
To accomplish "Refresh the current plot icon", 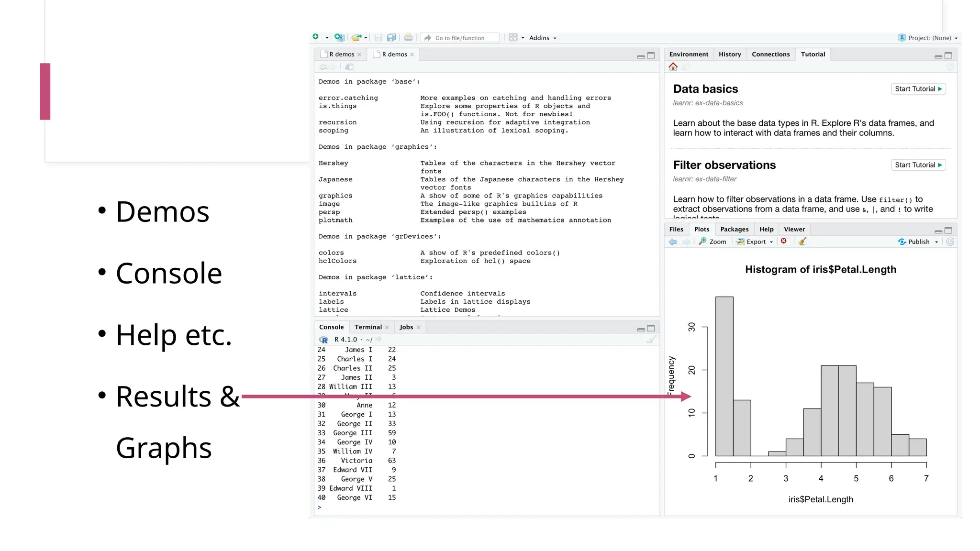I will tap(950, 242).
